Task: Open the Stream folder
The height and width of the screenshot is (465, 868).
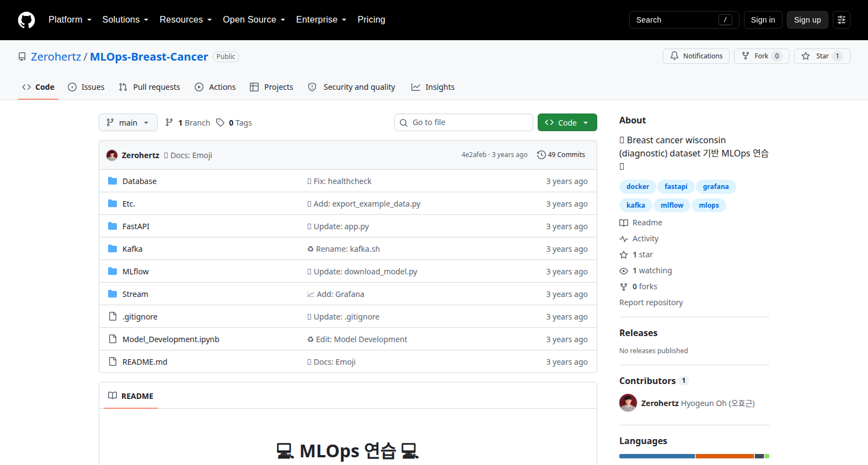Action: point(135,294)
